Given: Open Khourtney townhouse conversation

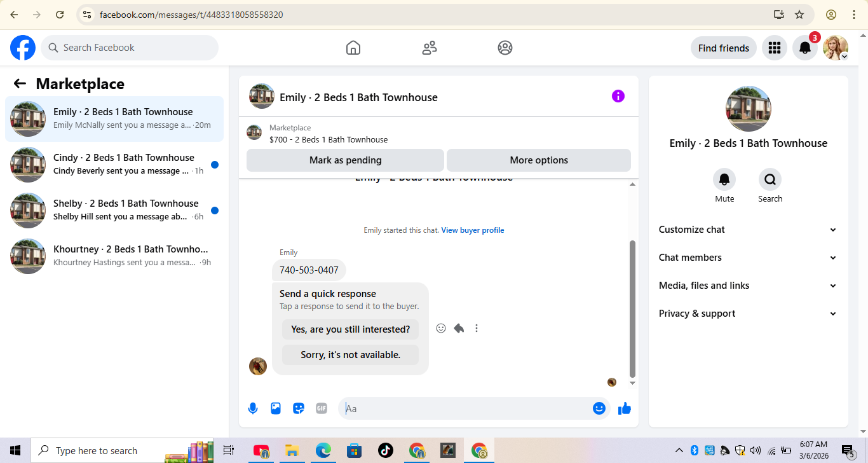Looking at the screenshot, I should pos(114,256).
